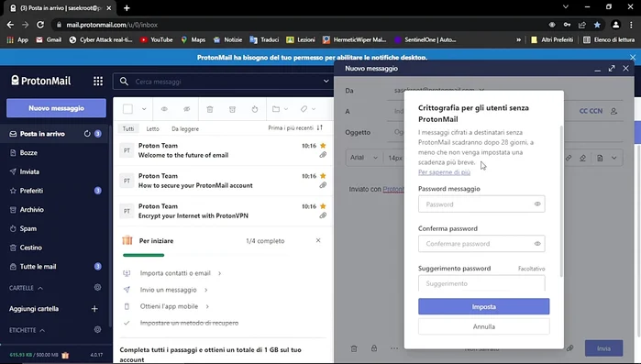The image size is (641, 364).
Task: Delete the draft with the composer trash icon
Action: [354, 348]
